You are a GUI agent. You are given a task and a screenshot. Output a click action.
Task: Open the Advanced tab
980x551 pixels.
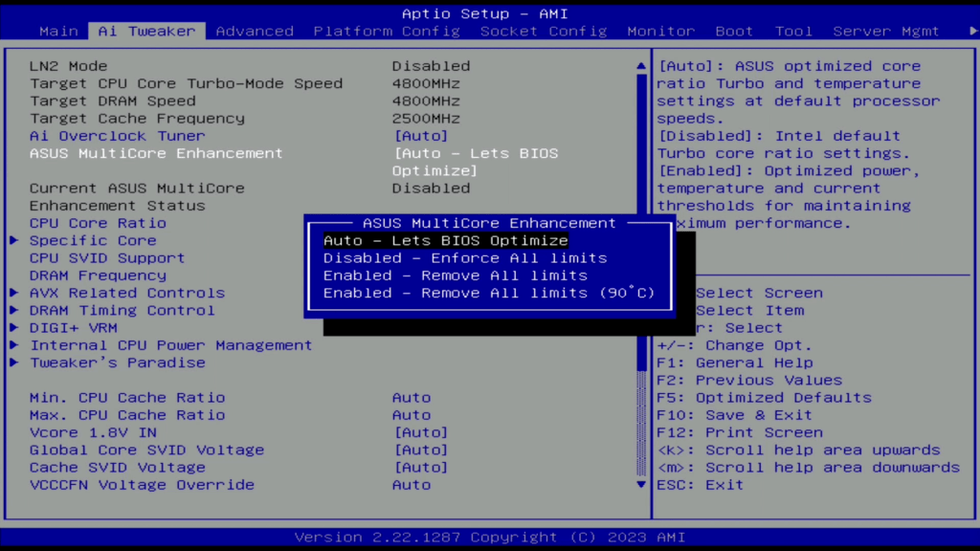(255, 32)
